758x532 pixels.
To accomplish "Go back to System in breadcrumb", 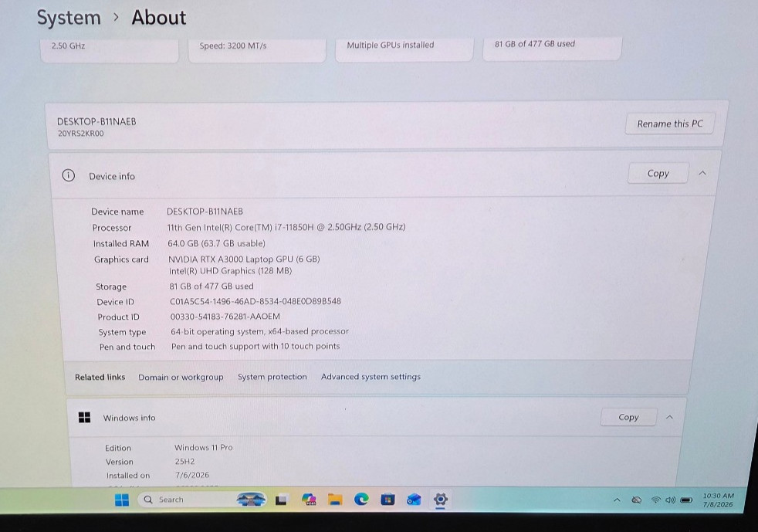I will tap(69, 18).
